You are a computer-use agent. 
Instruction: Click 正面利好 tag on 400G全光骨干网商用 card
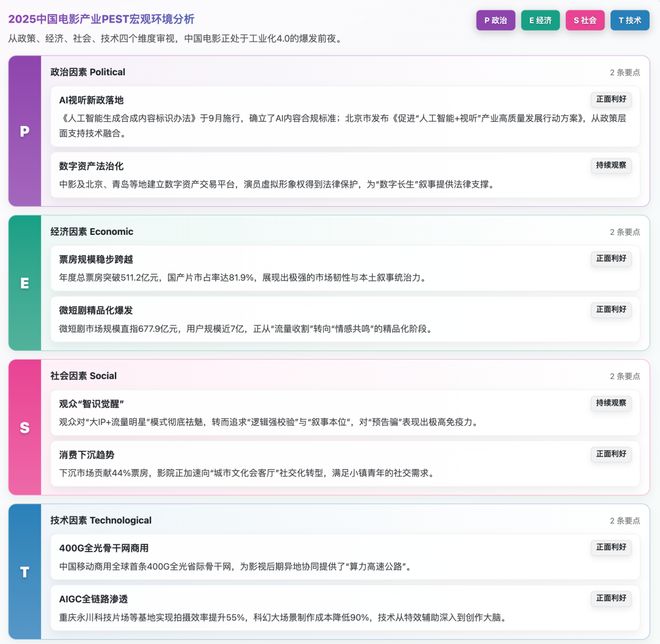611,547
